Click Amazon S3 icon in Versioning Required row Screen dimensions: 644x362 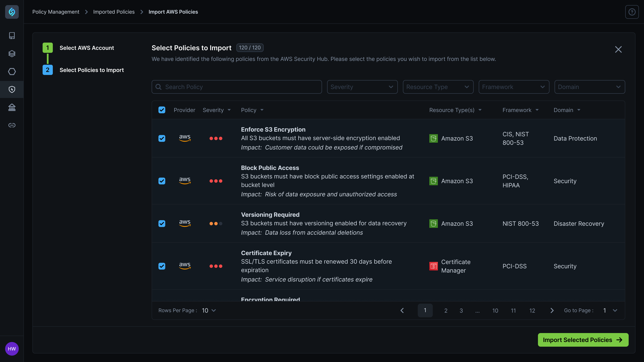(x=434, y=224)
